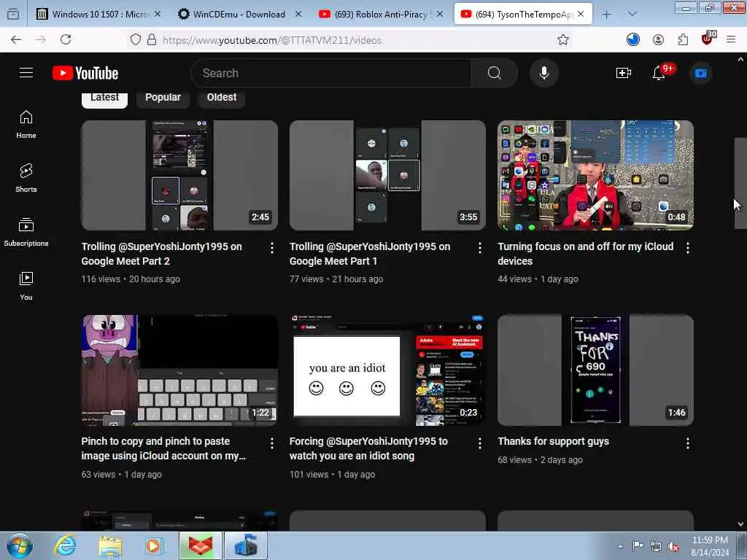Open the uBlock Origin extension icon
Image resolution: width=747 pixels, height=560 pixels.
708,39
